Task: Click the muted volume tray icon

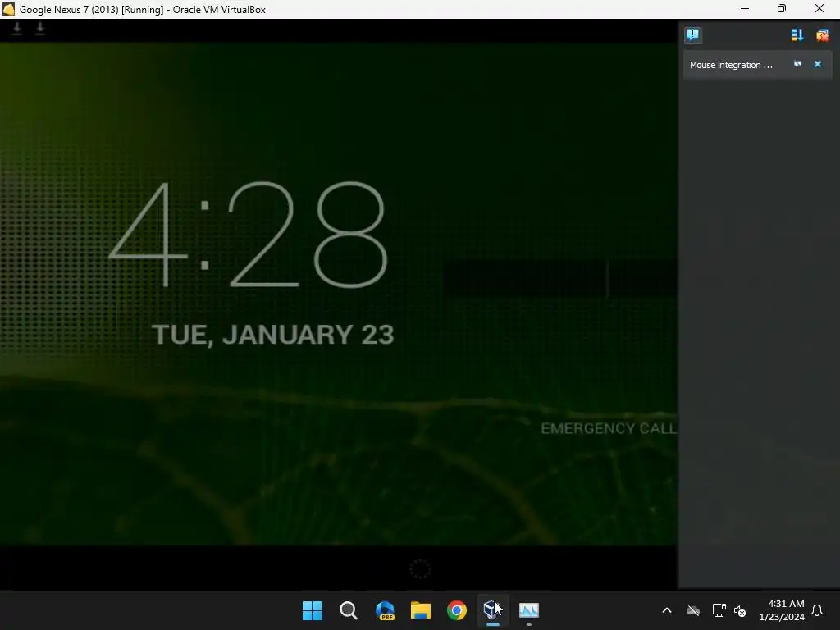Action: (x=740, y=610)
